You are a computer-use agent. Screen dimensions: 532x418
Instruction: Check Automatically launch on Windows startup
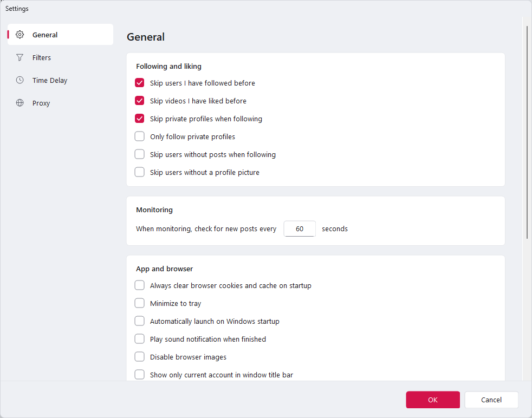tap(139, 321)
